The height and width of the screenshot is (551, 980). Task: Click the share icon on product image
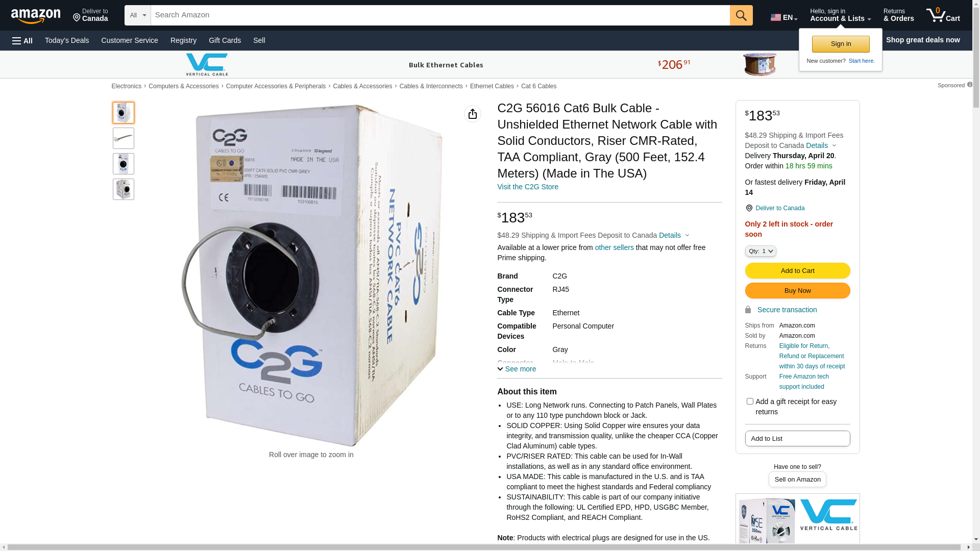pos(473,114)
